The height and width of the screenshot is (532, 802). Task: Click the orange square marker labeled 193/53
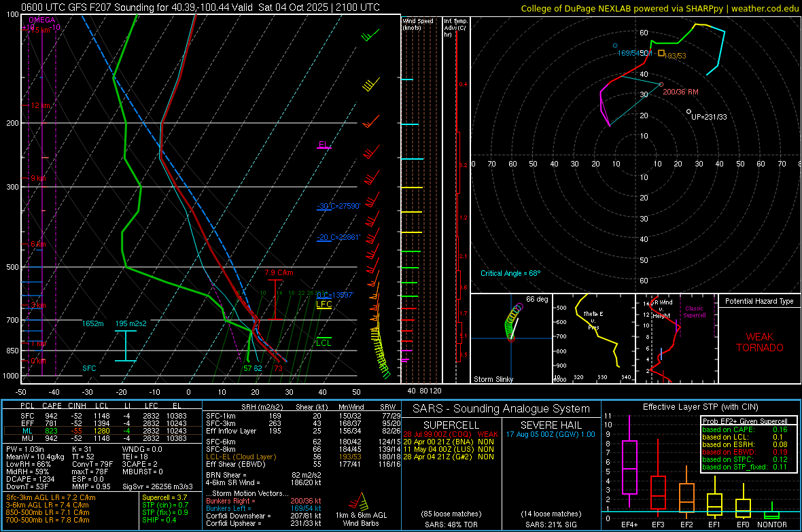[661, 53]
